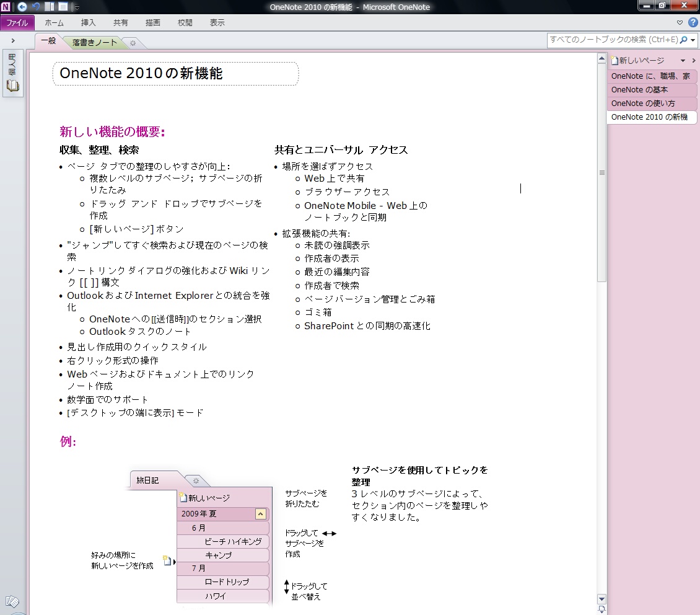Select page "OneNote 2010 の新機"
The width and height of the screenshot is (700, 615).
651,117
